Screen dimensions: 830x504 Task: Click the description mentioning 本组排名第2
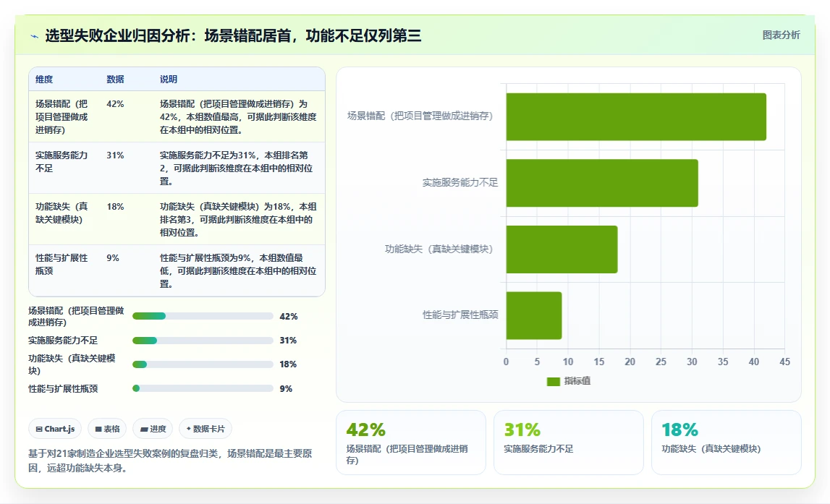coord(237,168)
